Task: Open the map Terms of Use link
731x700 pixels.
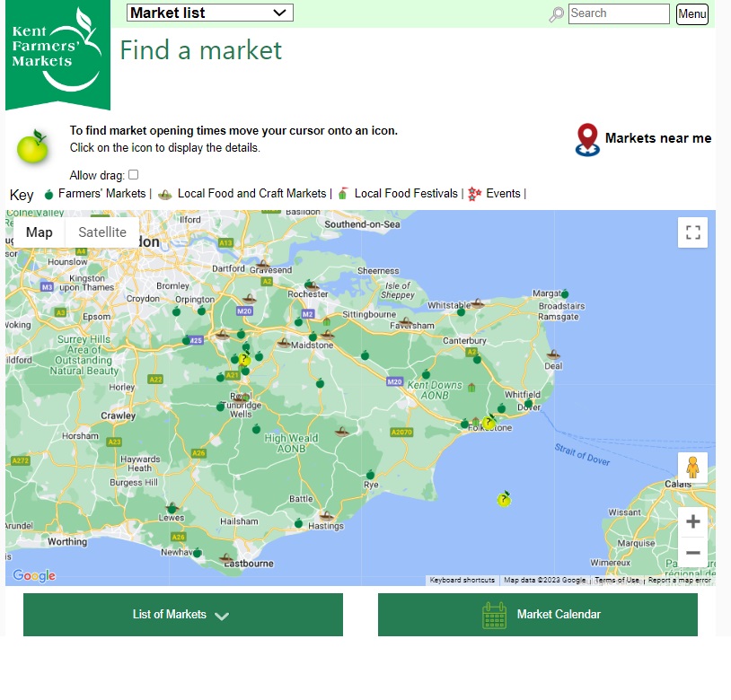Action: pyautogui.click(x=618, y=581)
